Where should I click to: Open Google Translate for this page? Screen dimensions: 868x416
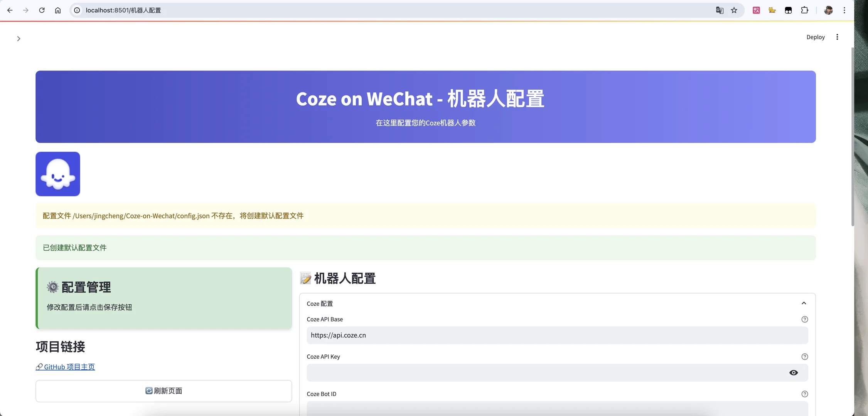[720, 10]
